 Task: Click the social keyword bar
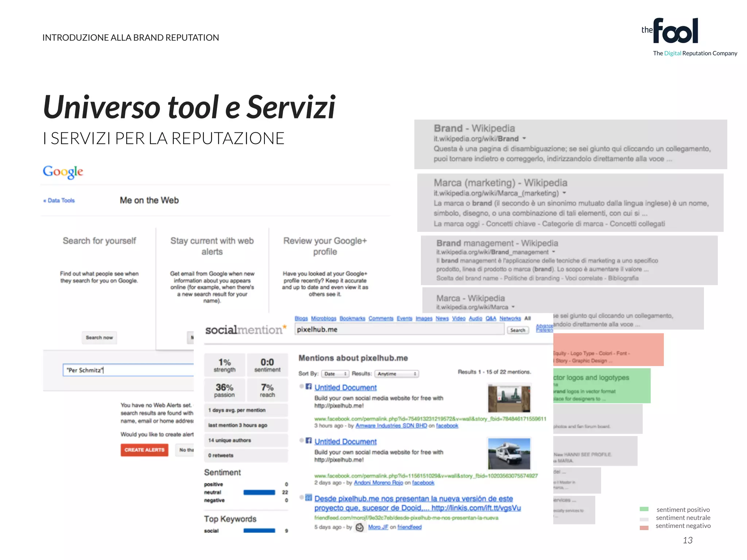pyautogui.click(x=259, y=531)
